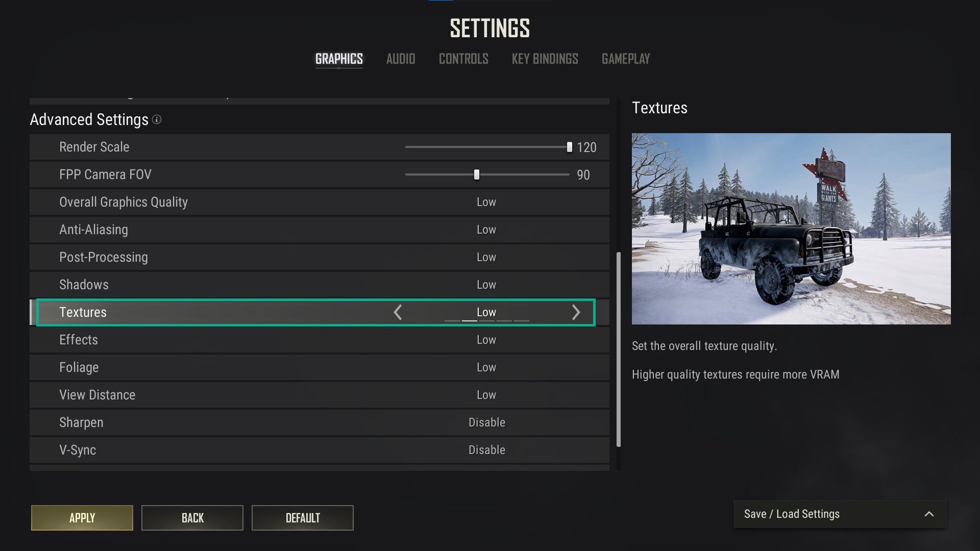
Task: Click the left navigation arrow on Textures row
Action: tap(398, 312)
